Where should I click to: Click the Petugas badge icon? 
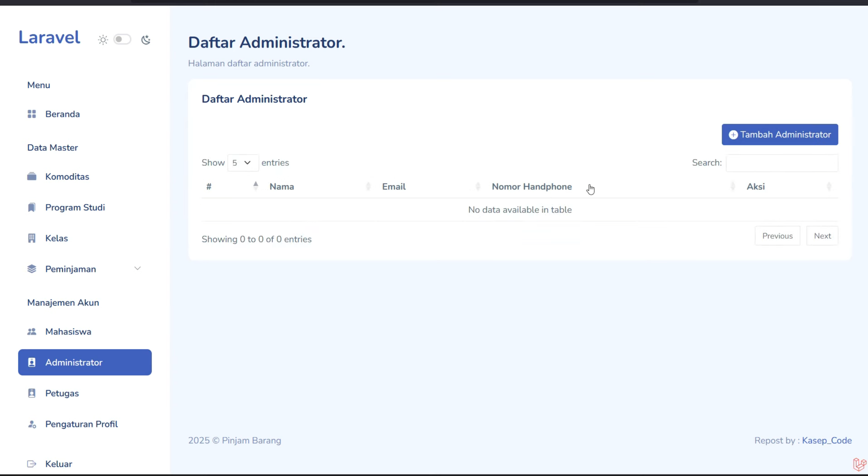[32, 393]
